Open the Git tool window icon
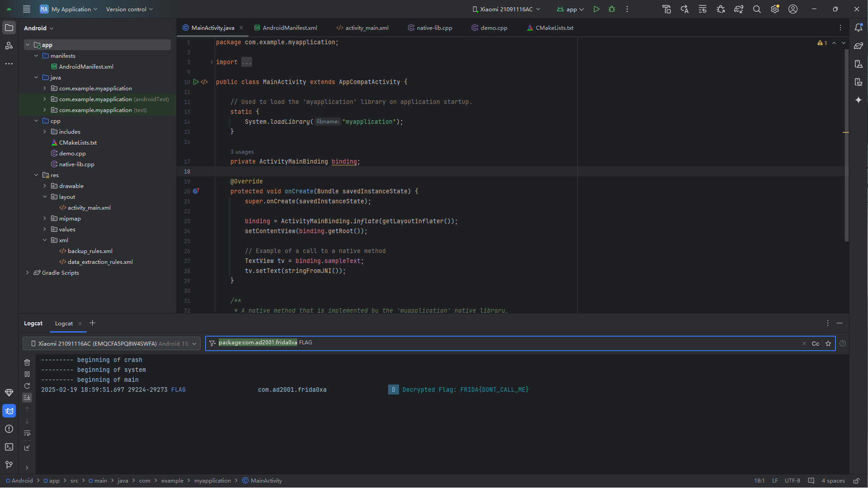 pyautogui.click(x=9, y=465)
